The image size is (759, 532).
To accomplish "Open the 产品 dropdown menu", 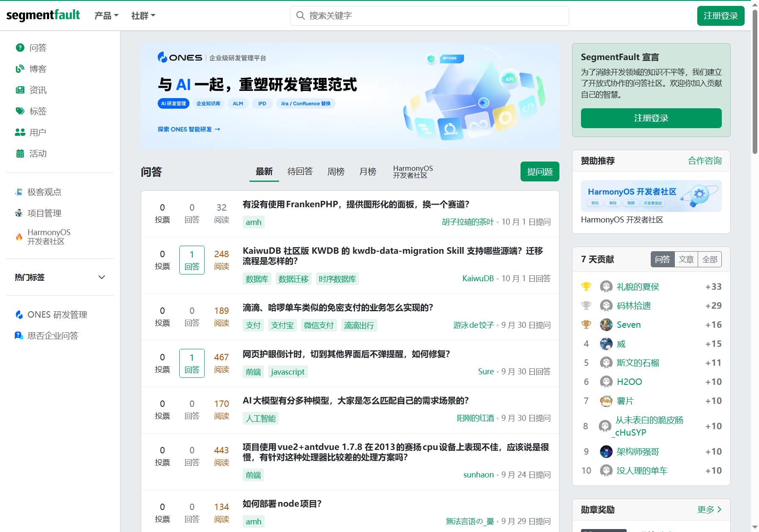I will pyautogui.click(x=106, y=16).
